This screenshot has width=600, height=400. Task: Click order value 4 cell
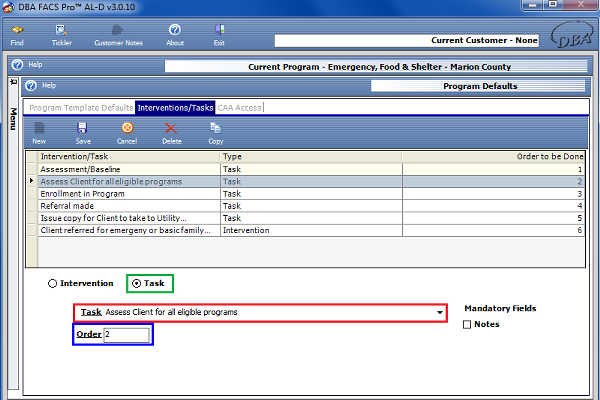(494, 206)
